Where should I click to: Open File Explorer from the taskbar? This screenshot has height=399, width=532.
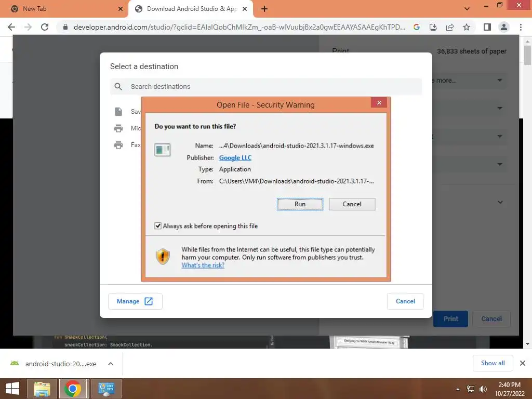click(42, 389)
